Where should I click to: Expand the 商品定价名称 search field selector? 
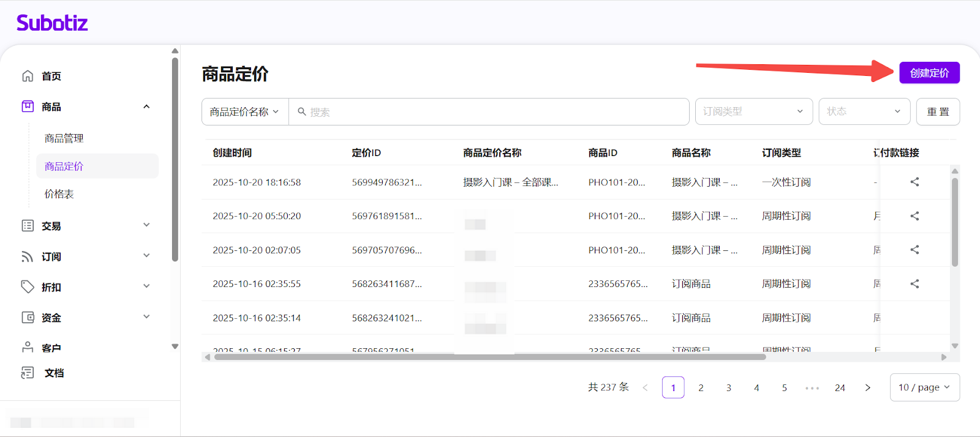pos(244,112)
